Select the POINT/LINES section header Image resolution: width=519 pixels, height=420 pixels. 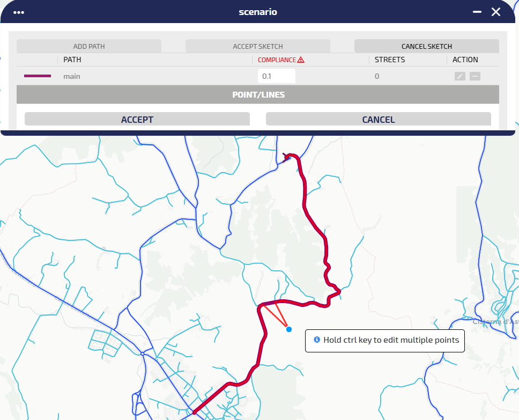(x=258, y=94)
